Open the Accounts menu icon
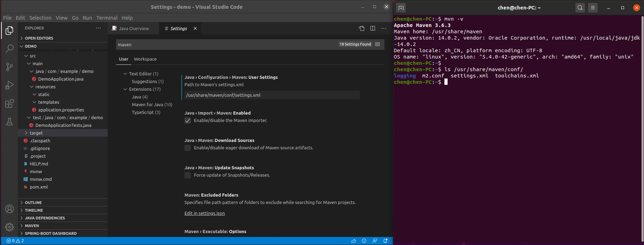The width and height of the screenshot is (644, 245). pos(9,209)
